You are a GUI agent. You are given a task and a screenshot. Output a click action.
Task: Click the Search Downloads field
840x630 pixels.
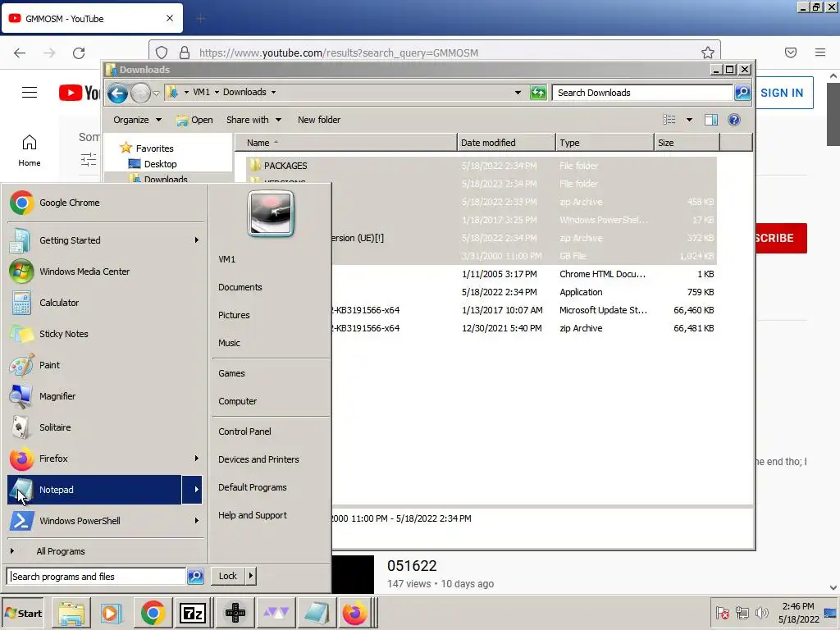point(642,93)
